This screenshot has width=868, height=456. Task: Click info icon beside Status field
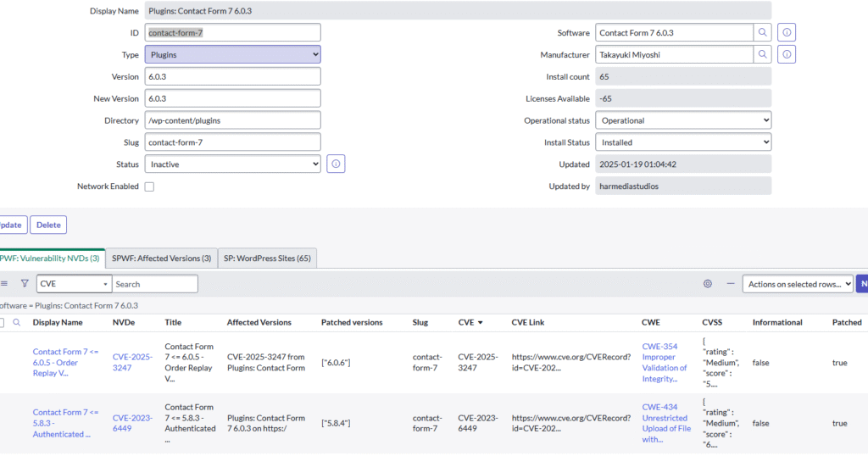[x=336, y=164]
